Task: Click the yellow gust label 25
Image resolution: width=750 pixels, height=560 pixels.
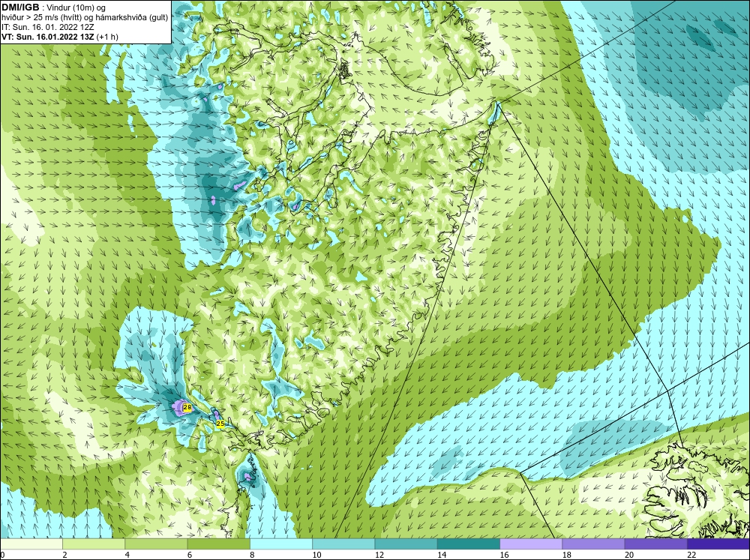Action: pos(220,424)
